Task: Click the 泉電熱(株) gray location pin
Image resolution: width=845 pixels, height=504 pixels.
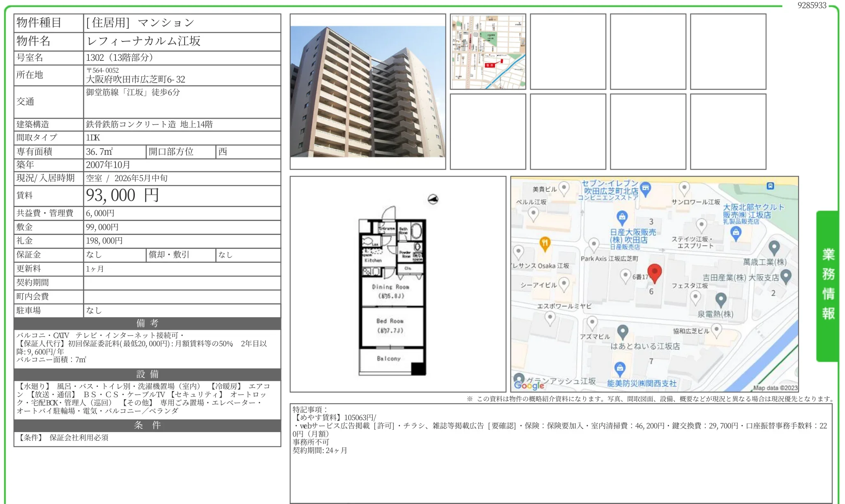Action: pyautogui.click(x=721, y=299)
